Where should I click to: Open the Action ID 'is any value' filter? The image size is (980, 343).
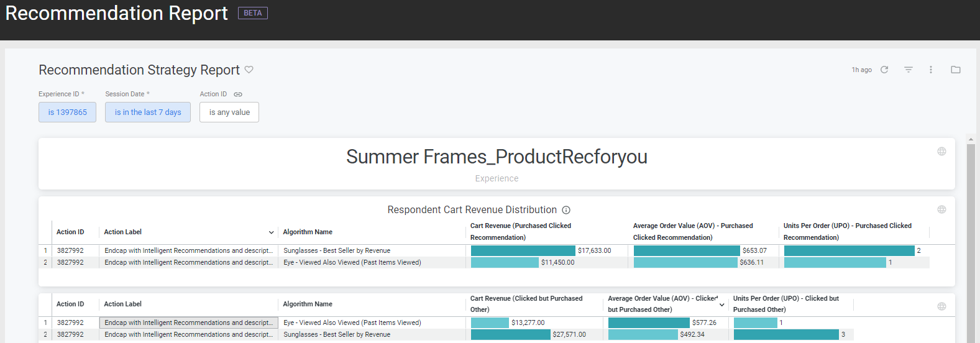[229, 112]
